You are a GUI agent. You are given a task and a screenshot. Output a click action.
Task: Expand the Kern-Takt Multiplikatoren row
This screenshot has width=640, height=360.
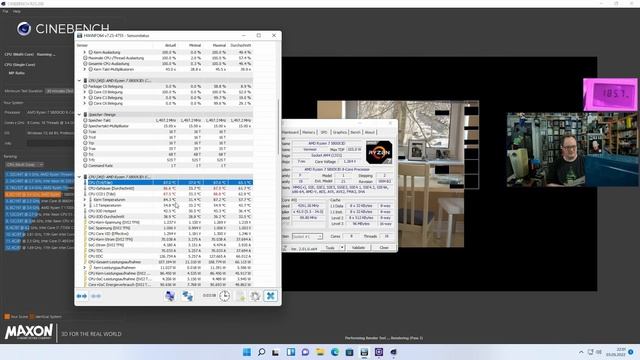pyautogui.click(x=84, y=69)
